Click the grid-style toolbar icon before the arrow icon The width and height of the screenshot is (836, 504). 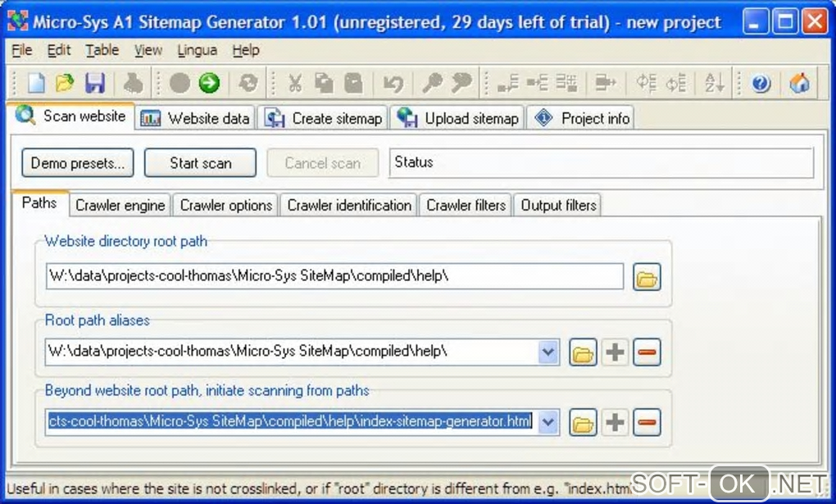(x=566, y=84)
